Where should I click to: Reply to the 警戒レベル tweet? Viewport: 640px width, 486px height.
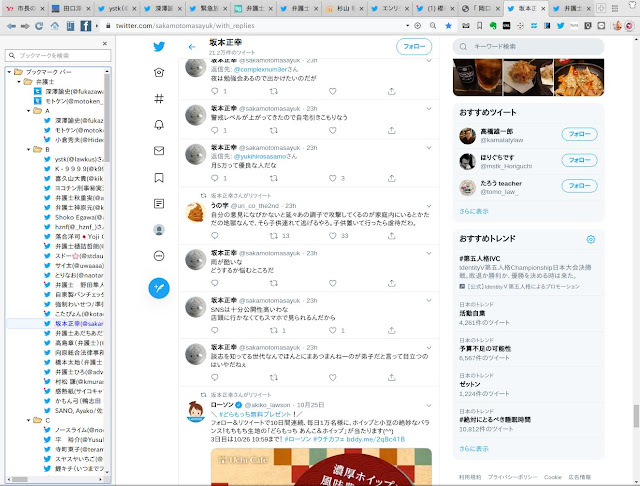(215, 131)
